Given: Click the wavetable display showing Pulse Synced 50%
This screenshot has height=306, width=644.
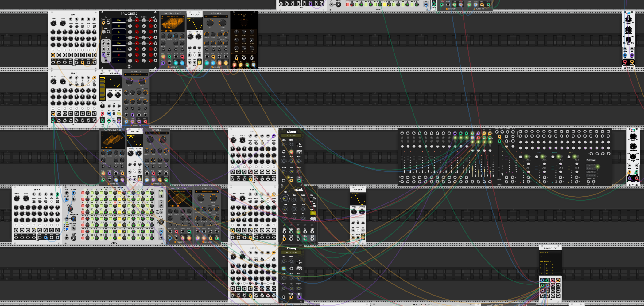Looking at the screenshot, I should tap(173, 23).
